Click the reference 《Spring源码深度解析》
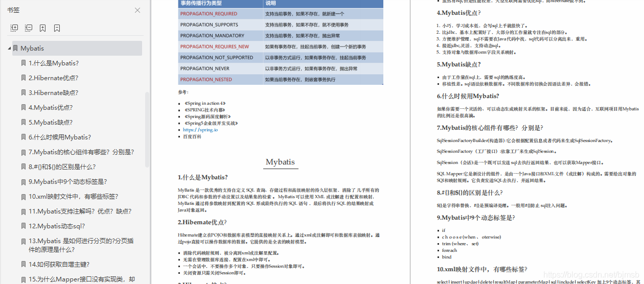The image size is (644, 284). [207, 116]
